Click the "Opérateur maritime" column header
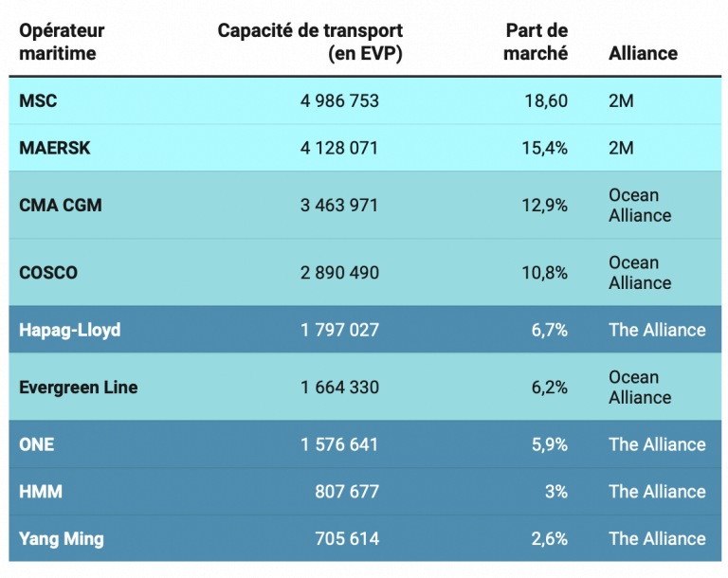The width and height of the screenshot is (728, 578). 63,42
